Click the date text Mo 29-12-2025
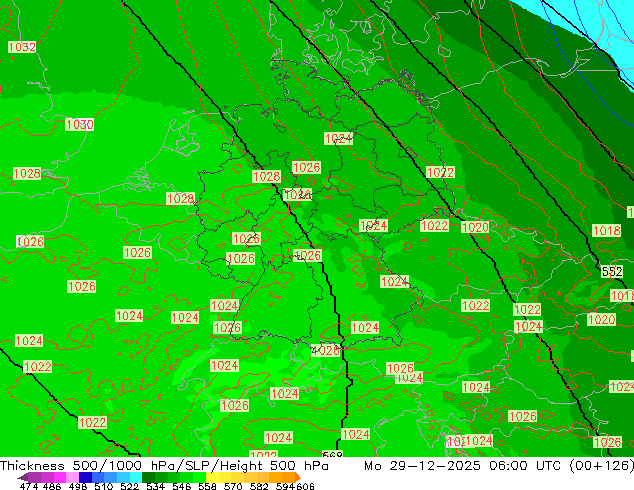The width and height of the screenshot is (634, 490). 422,465
